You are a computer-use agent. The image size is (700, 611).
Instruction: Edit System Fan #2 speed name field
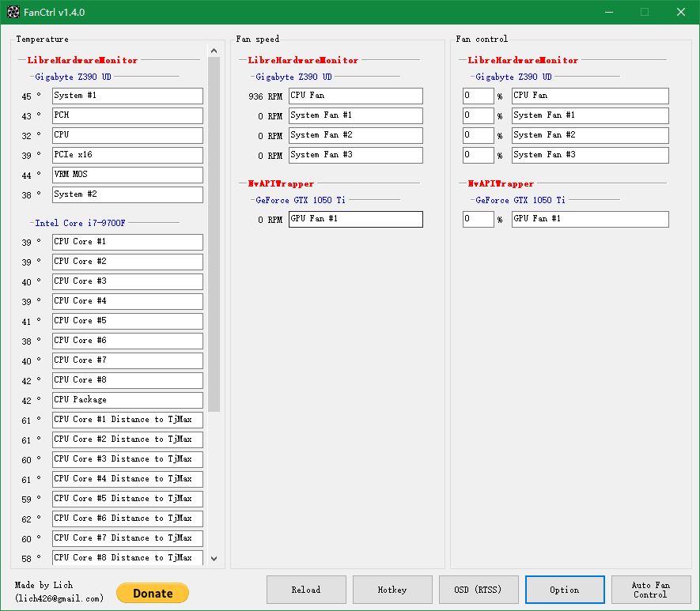[x=356, y=135]
